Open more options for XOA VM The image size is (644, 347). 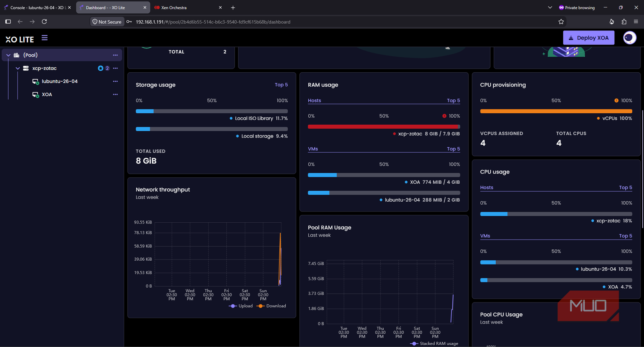pyautogui.click(x=115, y=95)
